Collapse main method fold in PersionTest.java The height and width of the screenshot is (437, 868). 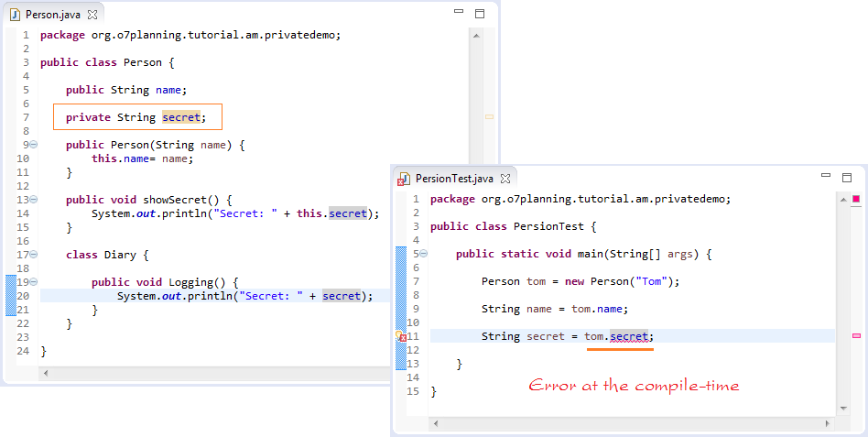[x=424, y=254]
